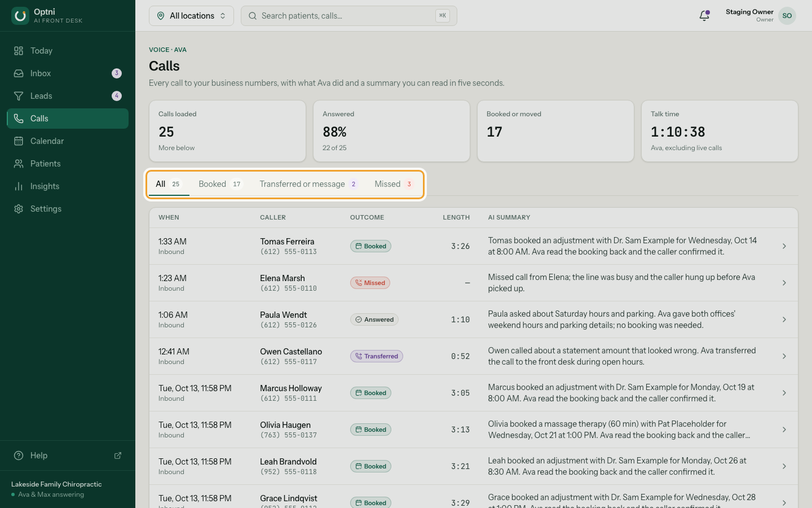Click the search magnifier icon
The width and height of the screenshot is (812, 508).
253,16
